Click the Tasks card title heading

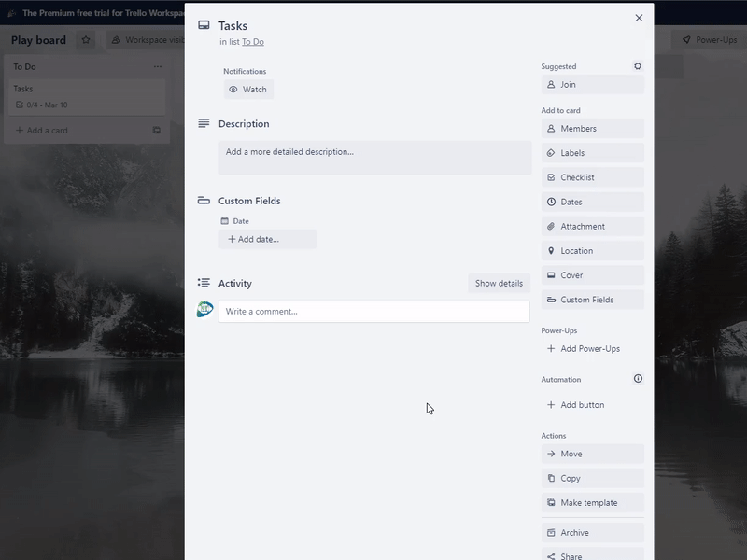point(233,26)
